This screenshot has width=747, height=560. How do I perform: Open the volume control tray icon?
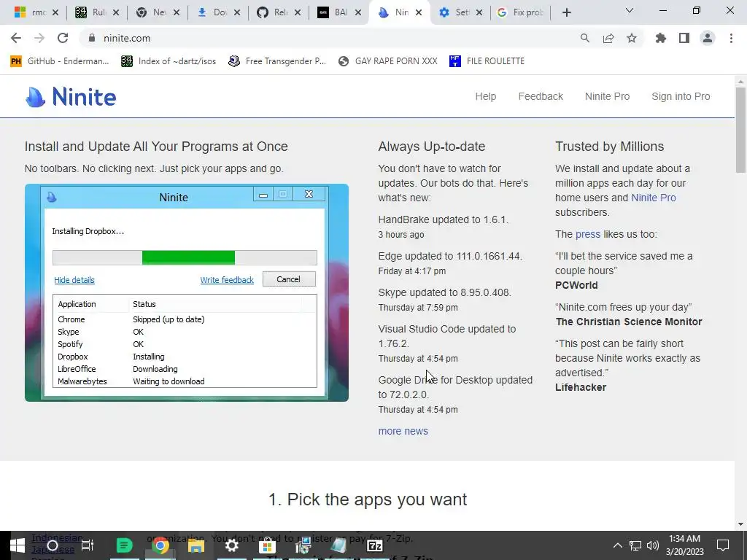653,545
